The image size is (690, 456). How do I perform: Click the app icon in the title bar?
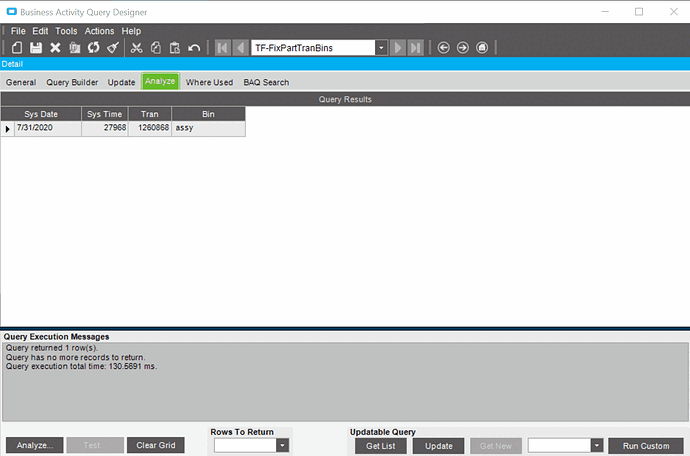click(11, 12)
